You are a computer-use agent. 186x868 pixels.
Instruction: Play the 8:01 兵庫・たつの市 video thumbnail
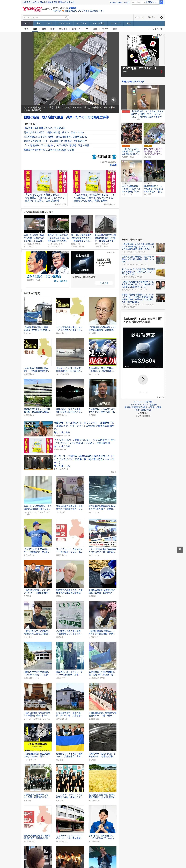pos(34,224)
